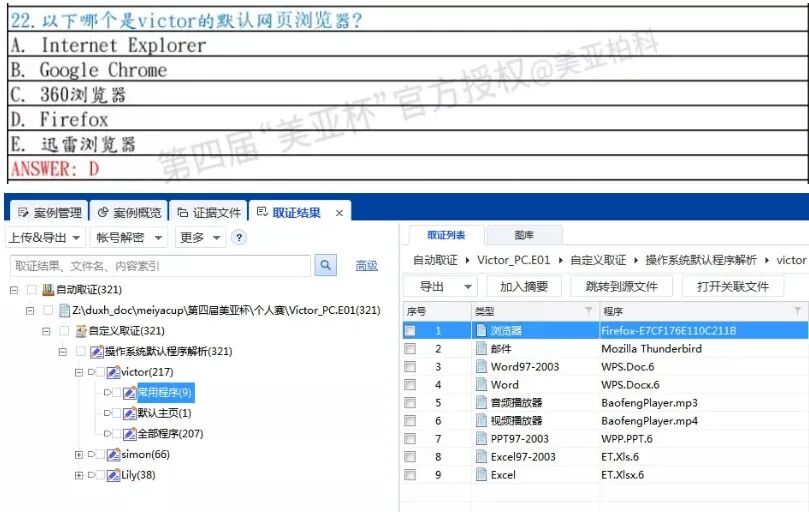Click the 打开关联文件 button
The height and width of the screenshot is (521, 809).
tap(733, 286)
